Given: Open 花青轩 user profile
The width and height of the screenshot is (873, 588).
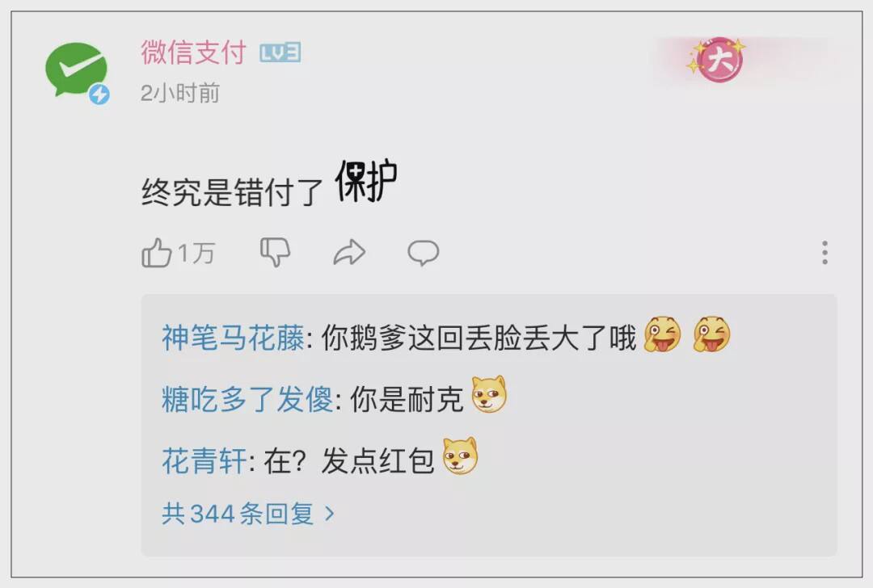Looking at the screenshot, I should pyautogui.click(x=204, y=460).
